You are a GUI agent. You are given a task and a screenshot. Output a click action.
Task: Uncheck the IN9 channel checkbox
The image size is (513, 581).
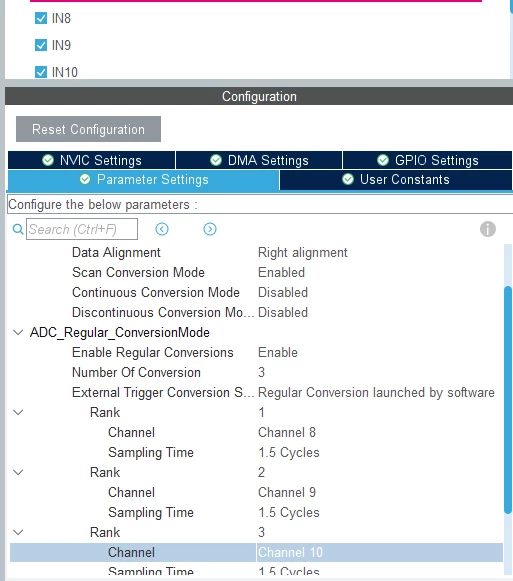[x=41, y=45]
